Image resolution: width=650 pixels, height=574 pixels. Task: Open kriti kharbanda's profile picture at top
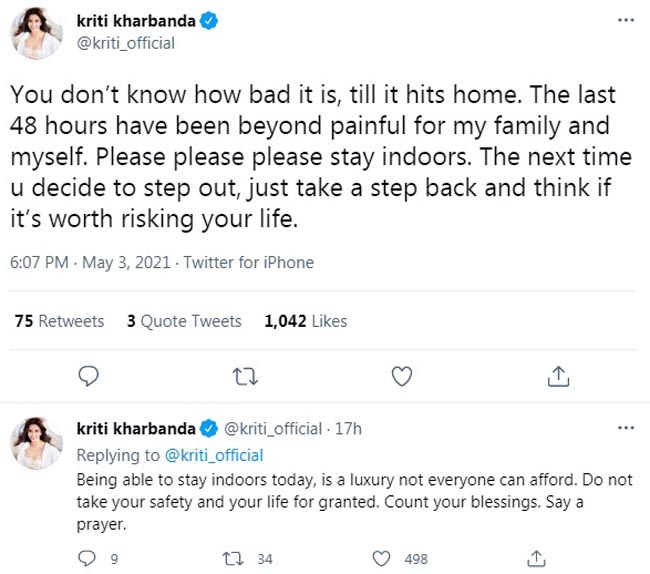tap(38, 33)
